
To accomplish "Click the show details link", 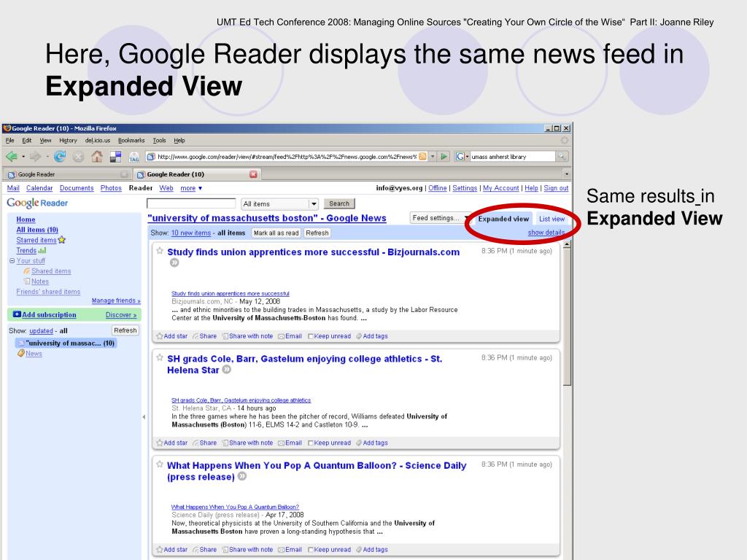I will coord(546,233).
